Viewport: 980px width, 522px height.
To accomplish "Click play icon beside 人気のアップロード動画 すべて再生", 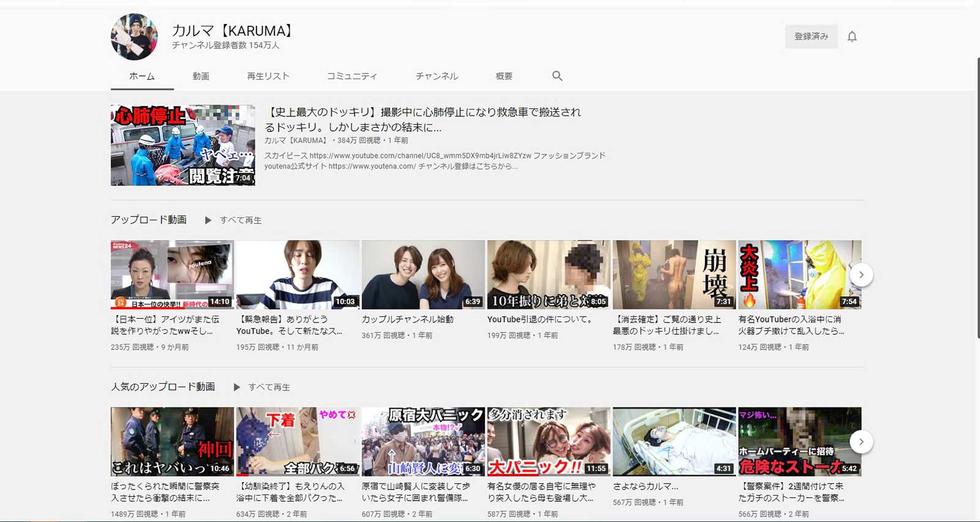I will (236, 387).
